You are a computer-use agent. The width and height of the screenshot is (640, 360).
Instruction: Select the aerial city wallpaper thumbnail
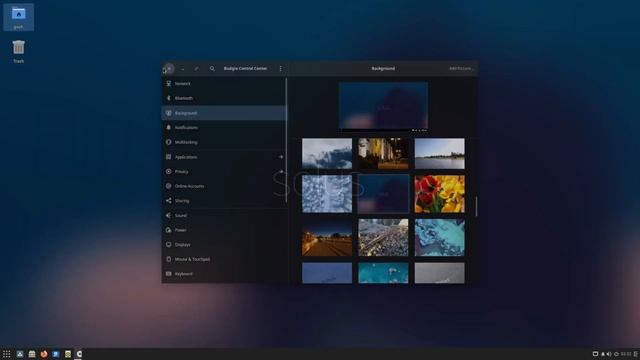(x=383, y=238)
